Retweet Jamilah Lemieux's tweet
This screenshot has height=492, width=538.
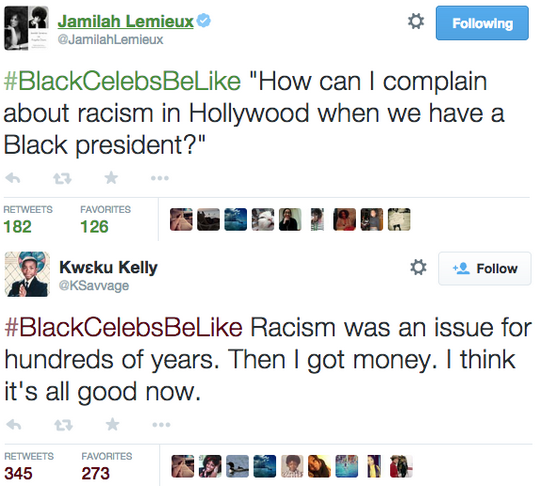click(x=62, y=178)
